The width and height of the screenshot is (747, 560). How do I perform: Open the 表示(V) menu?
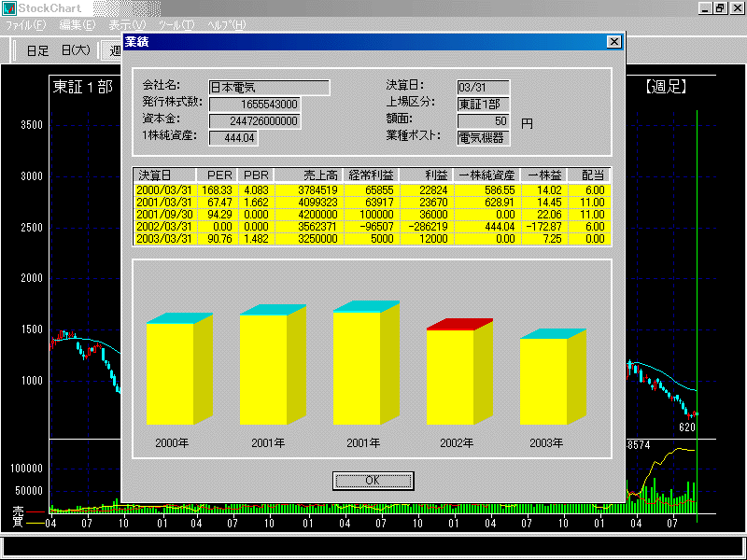tap(127, 25)
